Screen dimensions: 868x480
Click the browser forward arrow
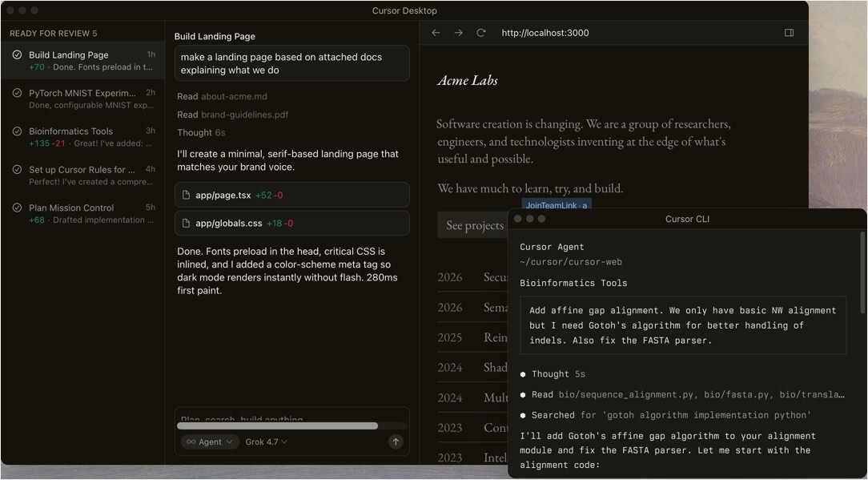tap(458, 33)
